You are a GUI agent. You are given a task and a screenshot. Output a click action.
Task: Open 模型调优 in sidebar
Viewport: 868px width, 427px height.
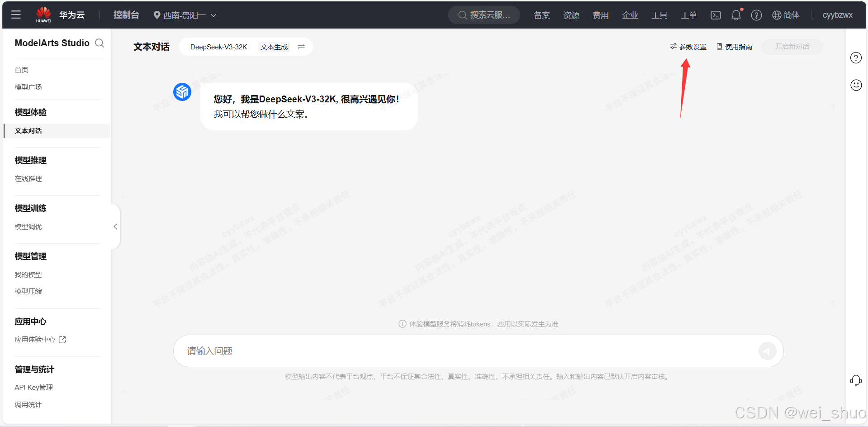tap(28, 227)
